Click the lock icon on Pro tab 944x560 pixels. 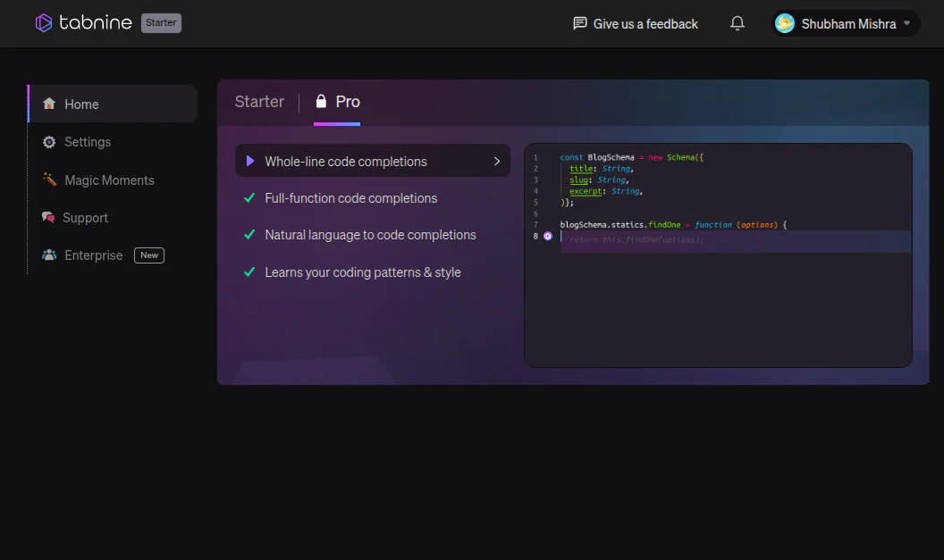(322, 101)
